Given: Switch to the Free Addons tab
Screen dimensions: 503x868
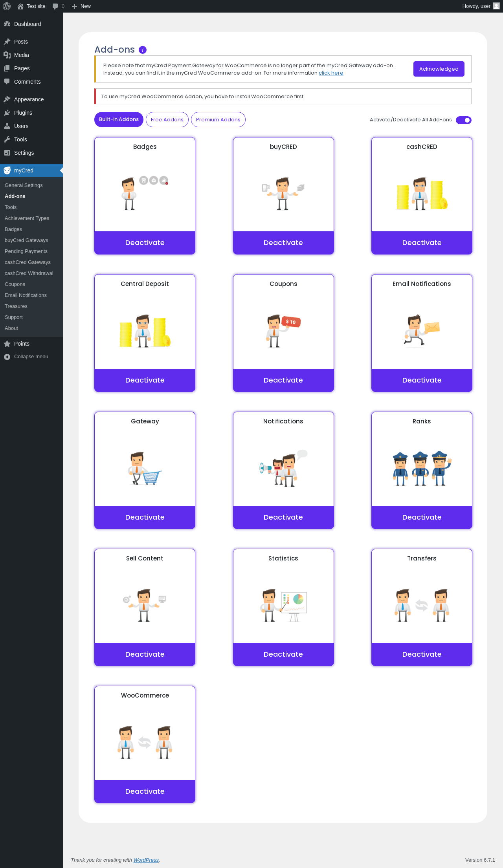Looking at the screenshot, I should click(x=167, y=120).
